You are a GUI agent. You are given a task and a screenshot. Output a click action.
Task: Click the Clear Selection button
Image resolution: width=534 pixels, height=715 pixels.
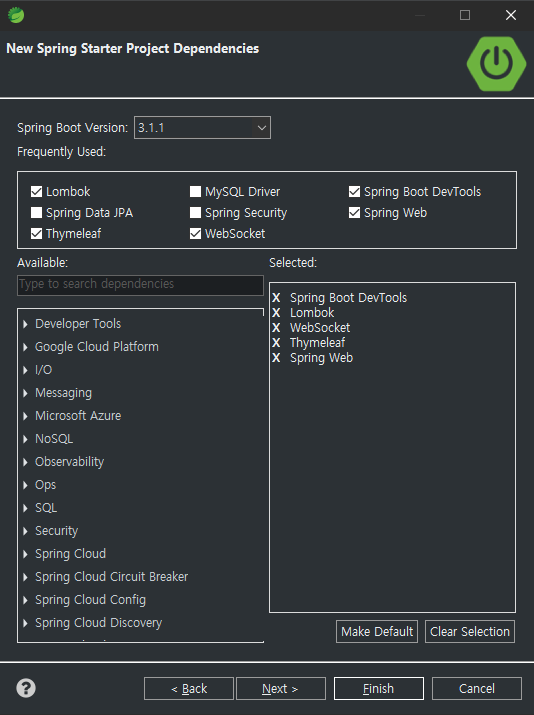(x=470, y=632)
